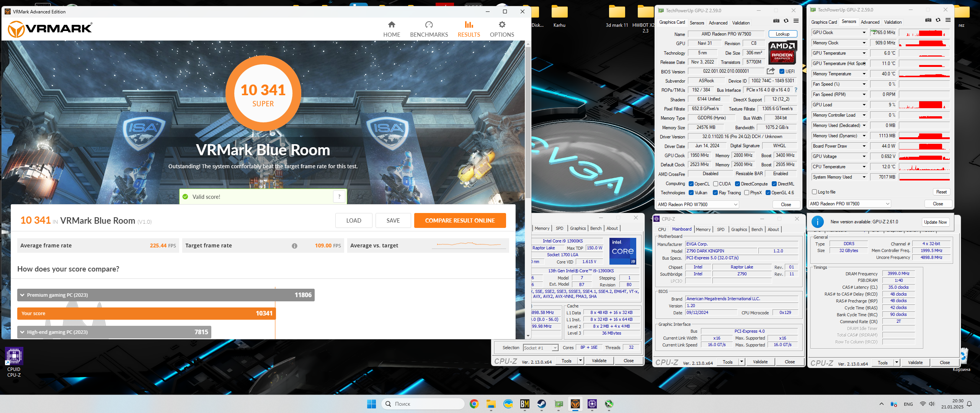Toggle Vulkan checkbox
Image resolution: width=980 pixels, height=413 pixels.
tap(691, 193)
